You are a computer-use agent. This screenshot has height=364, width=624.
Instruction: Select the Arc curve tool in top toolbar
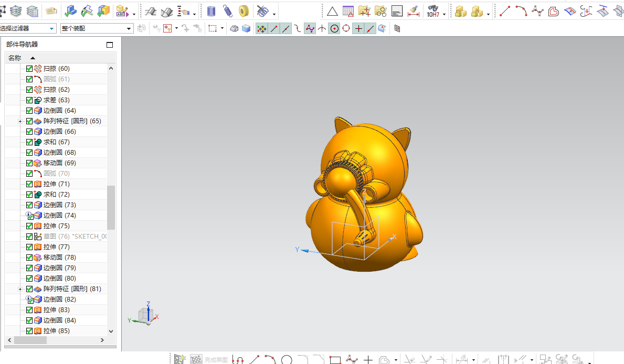click(x=521, y=11)
